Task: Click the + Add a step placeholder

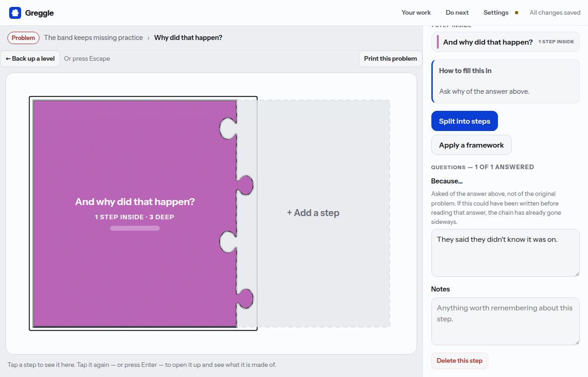Action: (313, 213)
